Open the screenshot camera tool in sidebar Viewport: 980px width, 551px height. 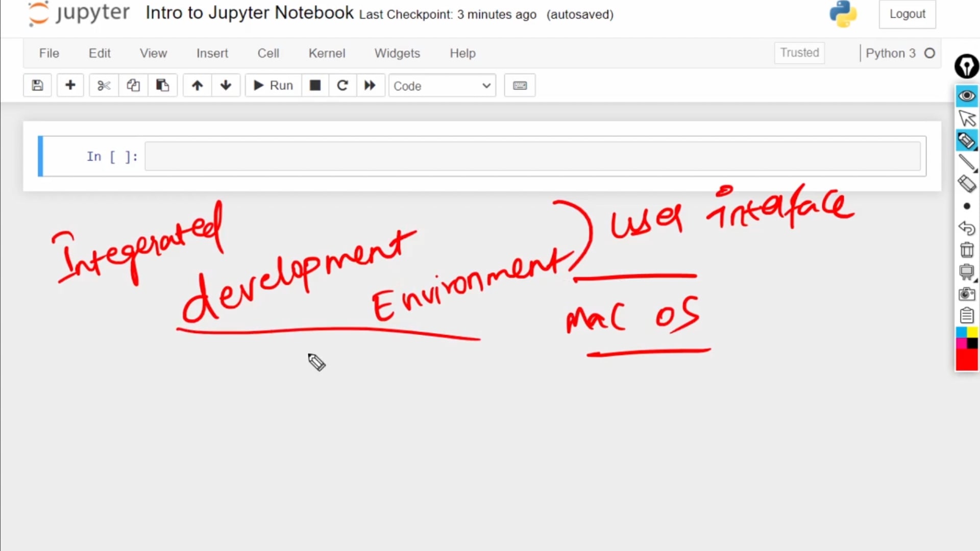coord(967,294)
